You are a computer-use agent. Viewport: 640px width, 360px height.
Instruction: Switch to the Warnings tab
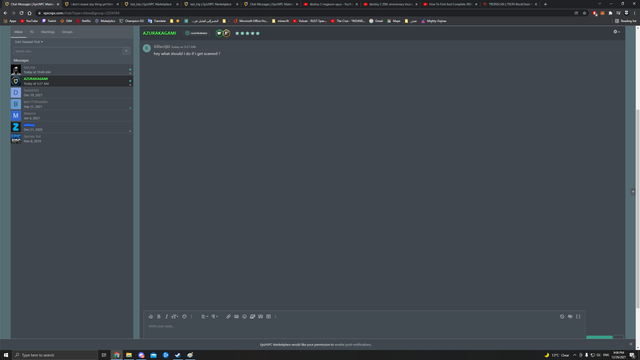(48, 32)
